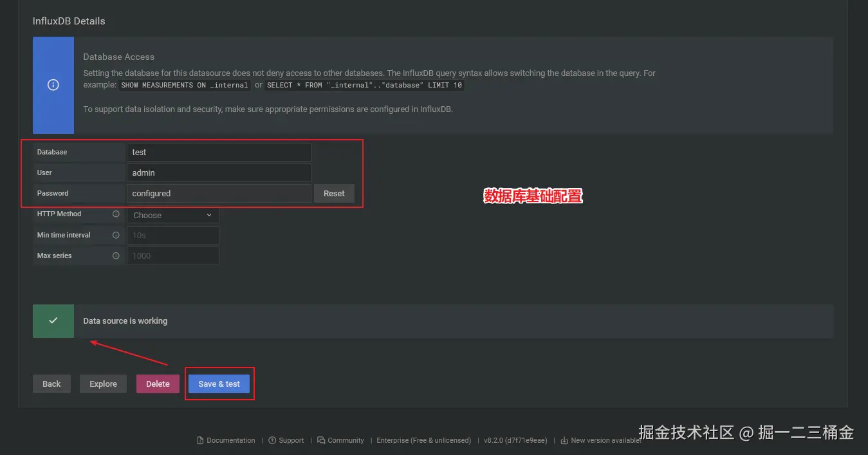Delete this data source

click(158, 384)
